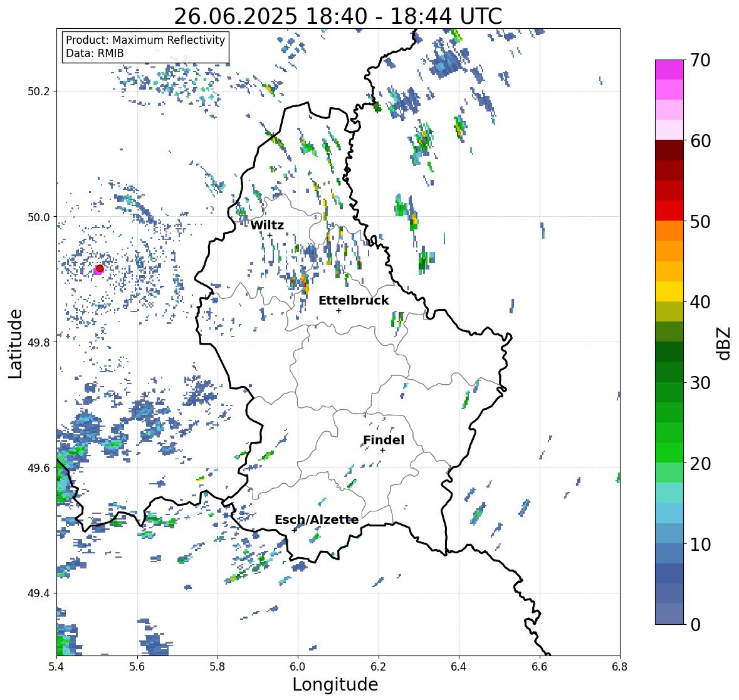Click the Ettelbruck station label
The image size is (739, 700).
[354, 301]
